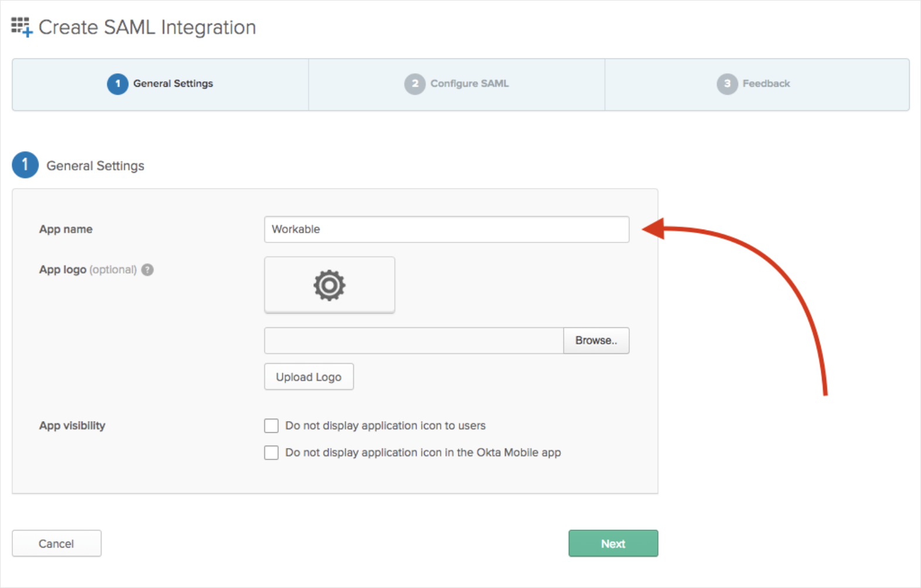Click the gear placeholder logo image
Screen dimensions: 921x588
pyautogui.click(x=329, y=285)
